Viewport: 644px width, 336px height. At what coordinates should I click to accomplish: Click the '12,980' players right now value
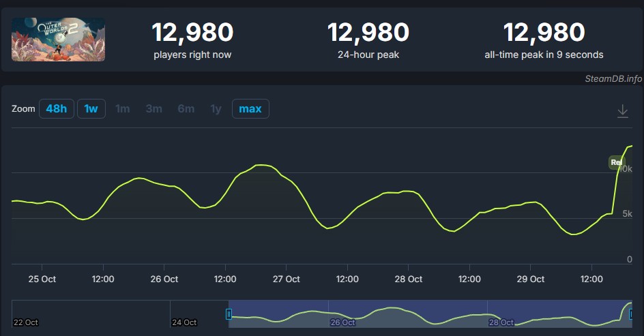(x=192, y=32)
